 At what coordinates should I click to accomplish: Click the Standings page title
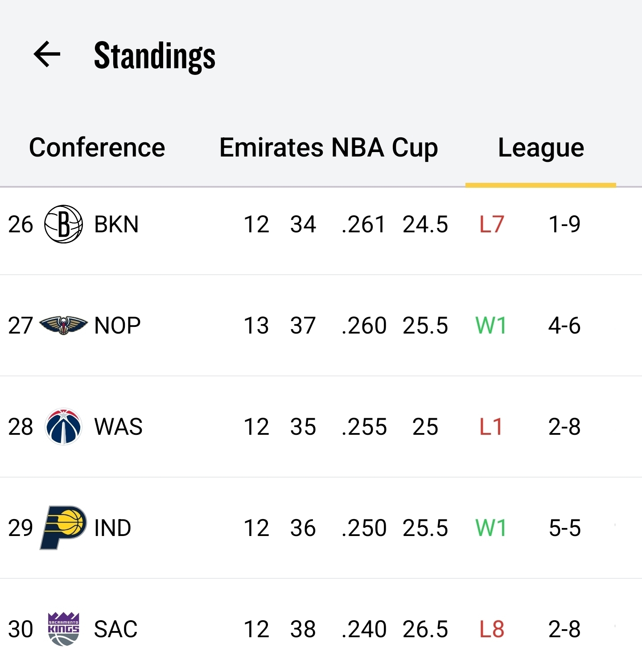click(155, 56)
